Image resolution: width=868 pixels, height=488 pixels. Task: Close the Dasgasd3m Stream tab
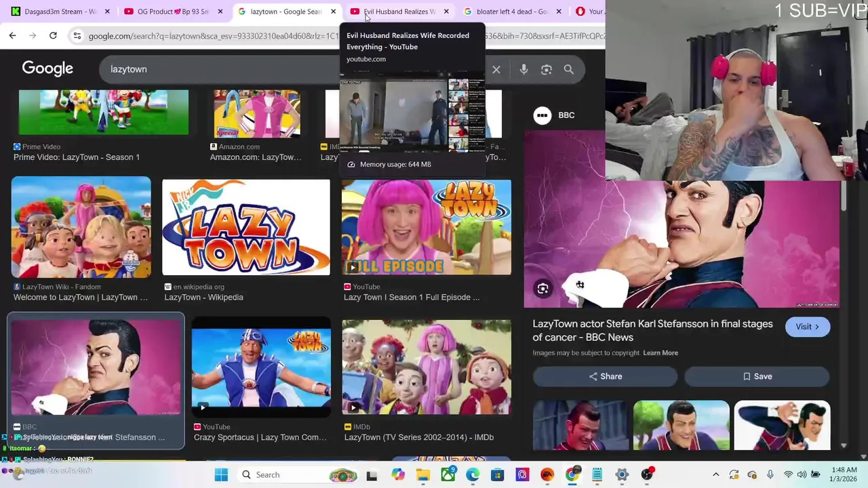click(x=107, y=12)
